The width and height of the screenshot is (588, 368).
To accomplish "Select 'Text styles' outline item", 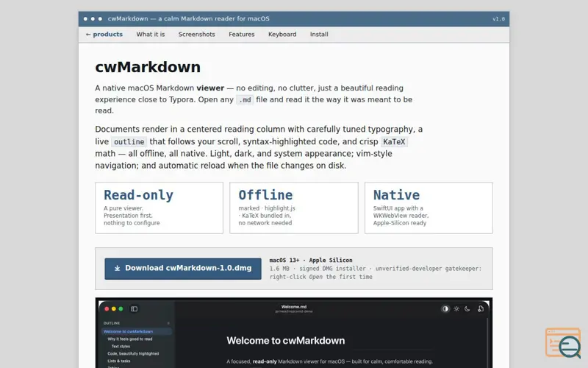I will point(121,346).
